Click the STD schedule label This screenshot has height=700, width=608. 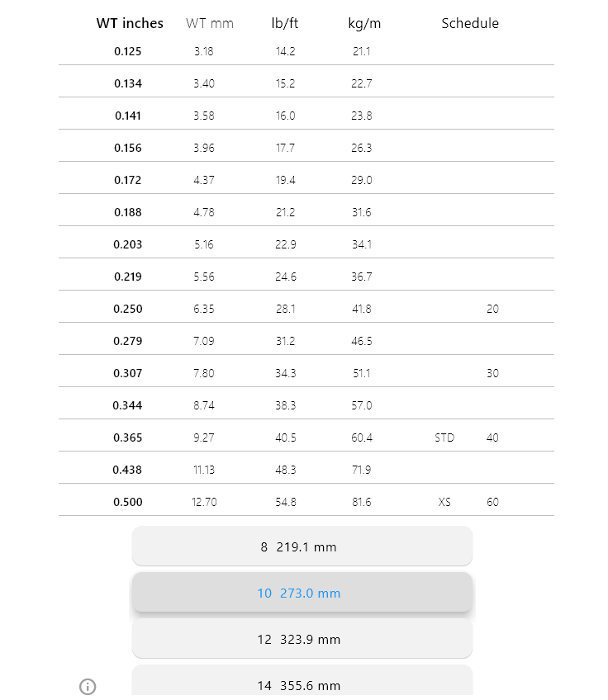(x=444, y=437)
